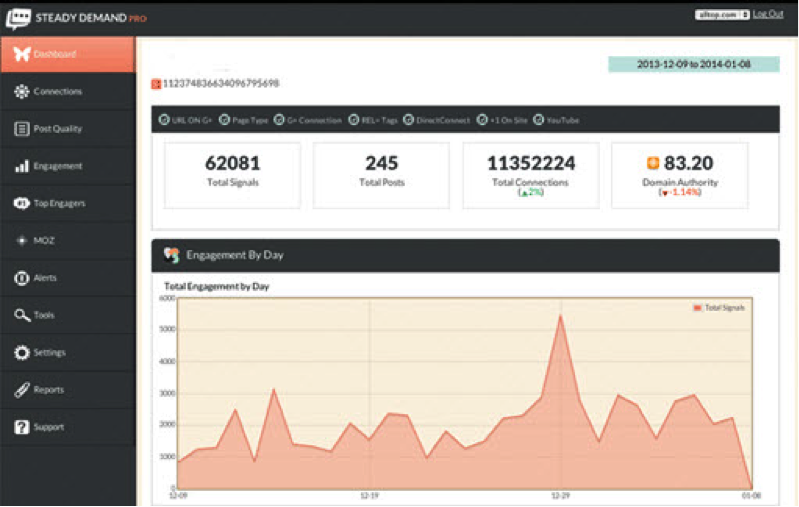Go to the Support menu label
Viewport: 799px width, 507px height.
[48, 427]
